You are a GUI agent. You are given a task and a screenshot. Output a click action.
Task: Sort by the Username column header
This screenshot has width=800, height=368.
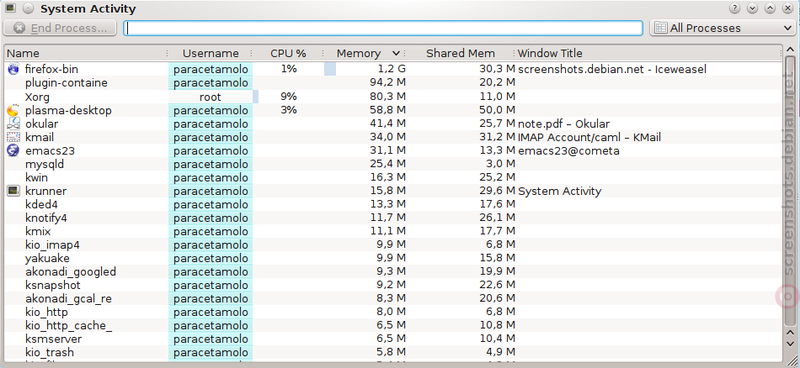pos(211,53)
